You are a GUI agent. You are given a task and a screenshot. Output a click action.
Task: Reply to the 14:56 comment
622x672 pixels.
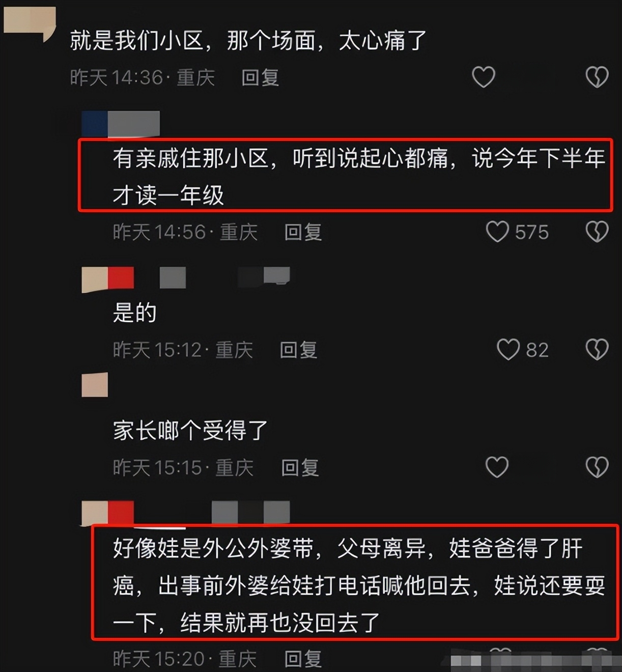coord(303,232)
